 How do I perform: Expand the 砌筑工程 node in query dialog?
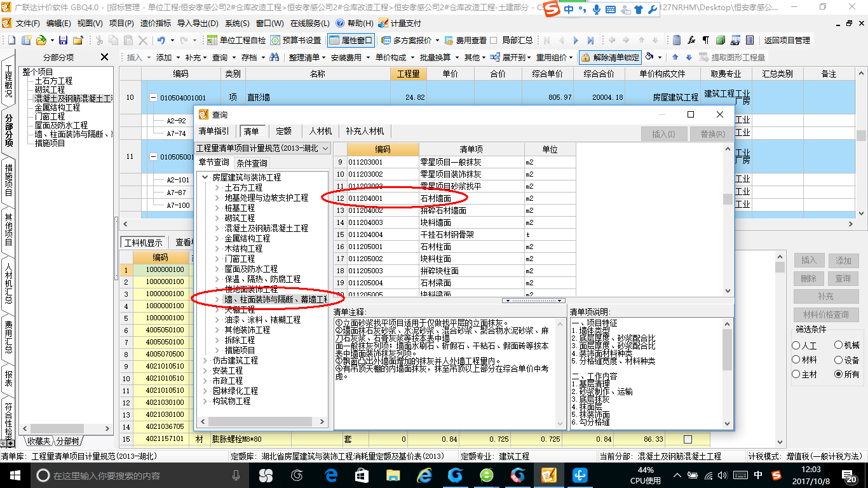click(217, 218)
